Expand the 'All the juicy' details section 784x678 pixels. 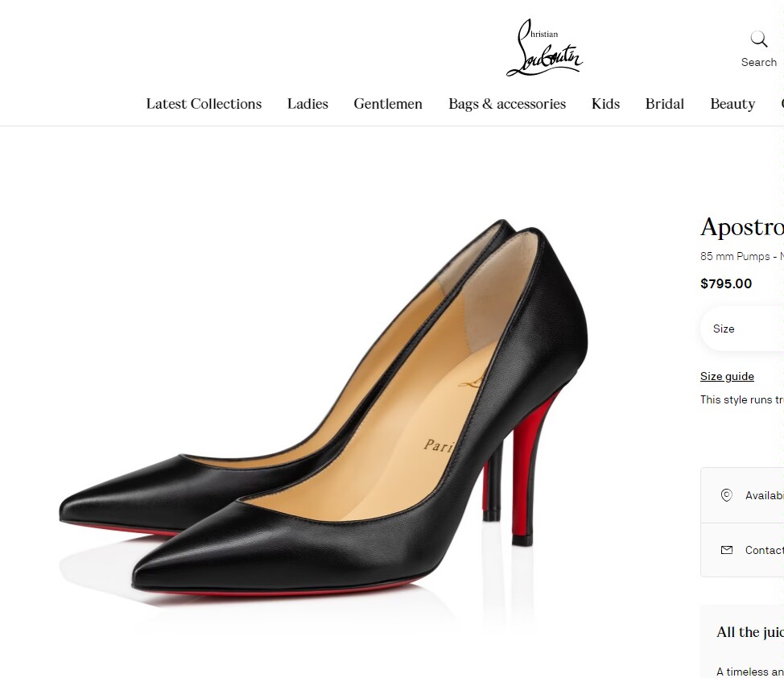point(749,632)
